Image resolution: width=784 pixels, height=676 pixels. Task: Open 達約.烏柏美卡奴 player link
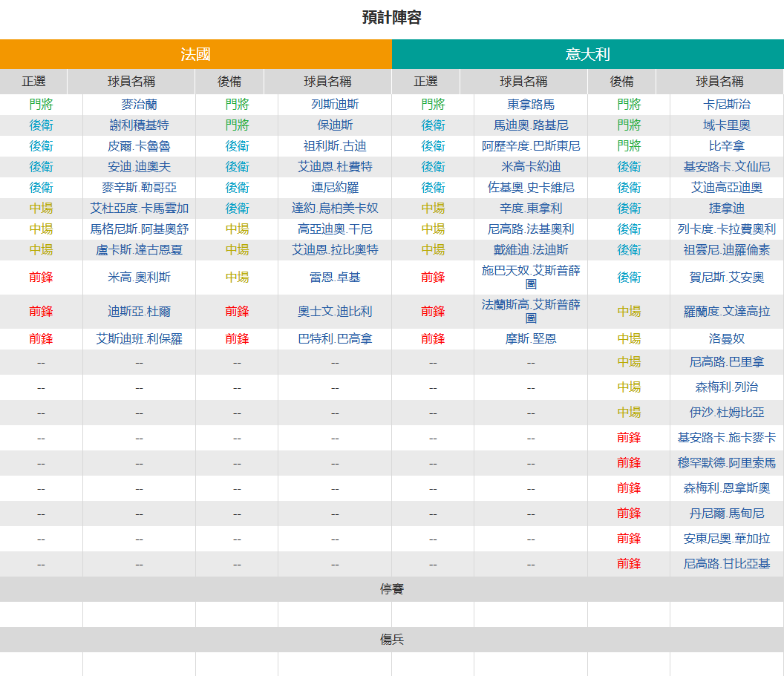coord(335,209)
